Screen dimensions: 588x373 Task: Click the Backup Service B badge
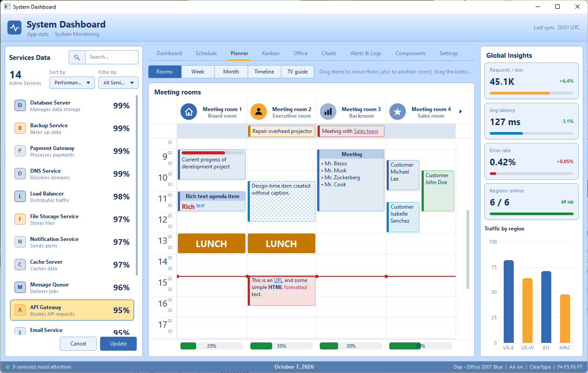coord(20,129)
